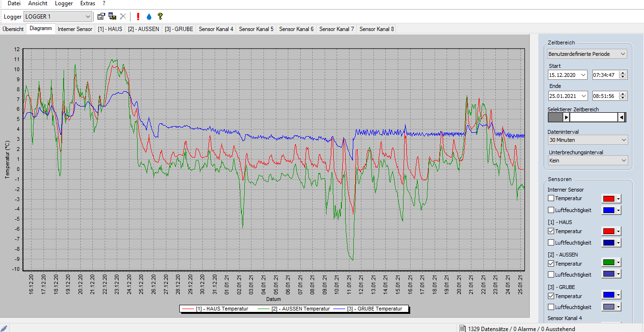Image resolution: width=644 pixels, height=332 pixels.
Task: Enable [2] - AUSSEN Luftfeuchtigkeit checkbox
Action: point(551,275)
